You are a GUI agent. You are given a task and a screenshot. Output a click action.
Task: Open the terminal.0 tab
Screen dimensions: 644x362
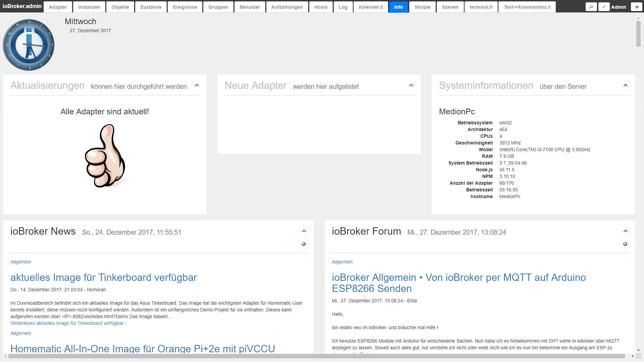[x=481, y=7]
